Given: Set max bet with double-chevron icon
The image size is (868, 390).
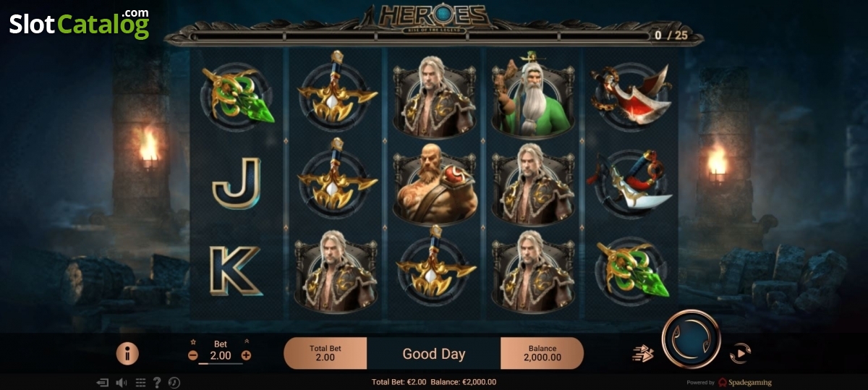Looking at the screenshot, I should [246, 342].
